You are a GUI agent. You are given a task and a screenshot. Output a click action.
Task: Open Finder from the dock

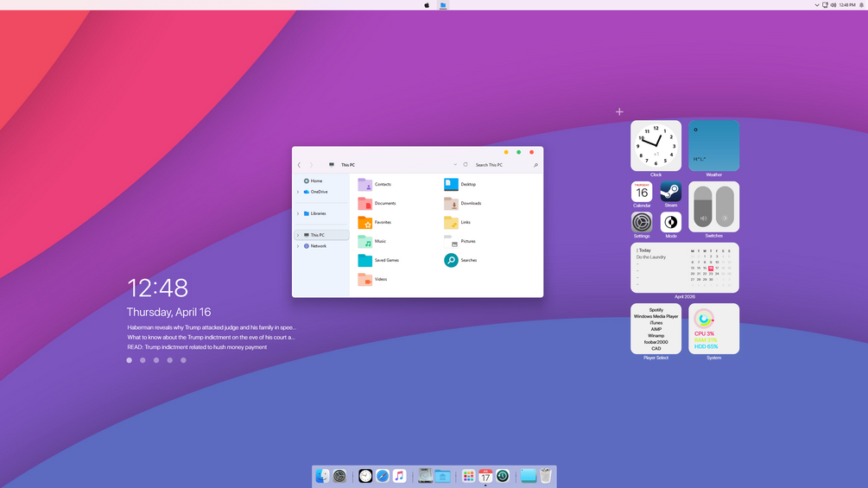click(x=322, y=476)
